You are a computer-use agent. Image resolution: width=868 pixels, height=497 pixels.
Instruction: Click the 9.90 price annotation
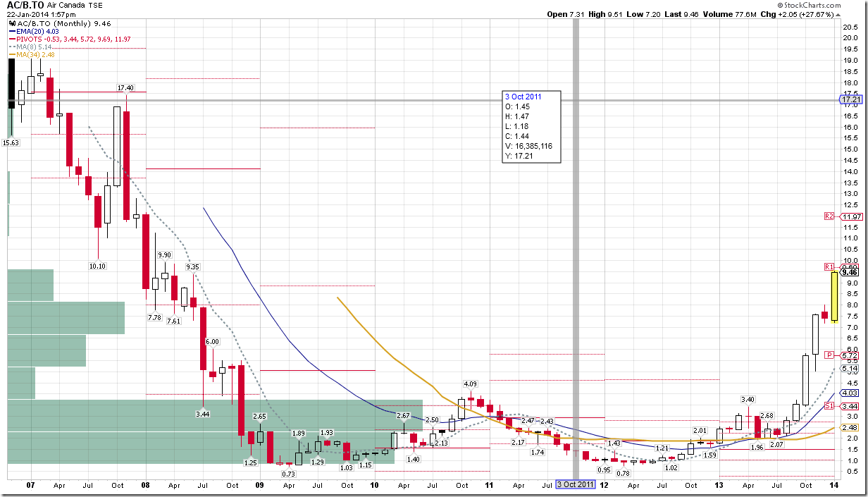click(165, 254)
